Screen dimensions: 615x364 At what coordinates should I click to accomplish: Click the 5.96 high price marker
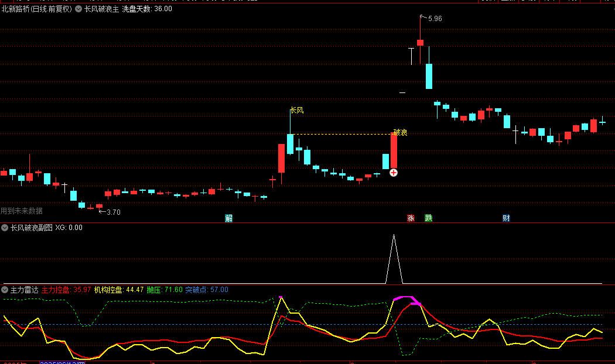[435, 19]
